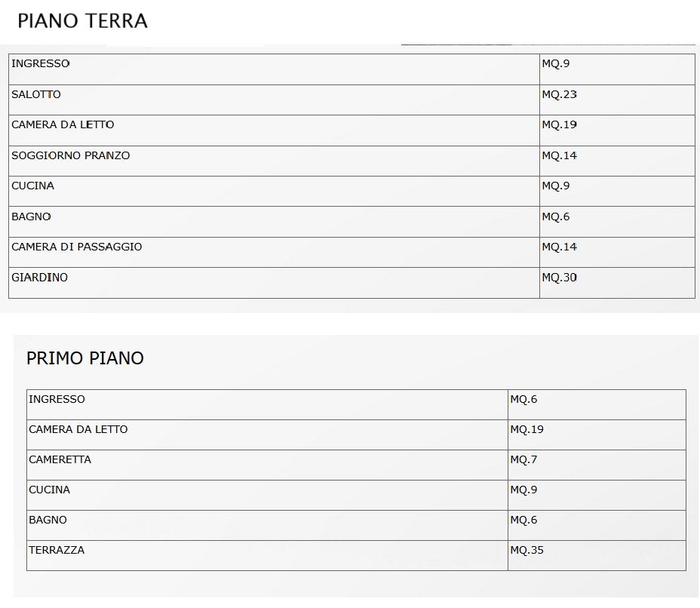Click the MQ.23 value cell
The image size is (700, 608).
click(559, 95)
